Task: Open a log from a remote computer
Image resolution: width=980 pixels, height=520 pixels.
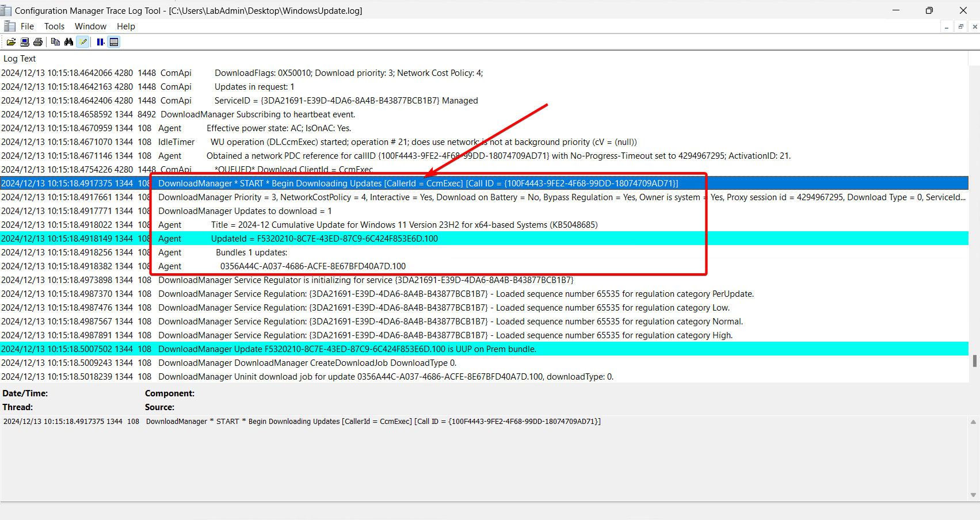Action: click(x=24, y=41)
